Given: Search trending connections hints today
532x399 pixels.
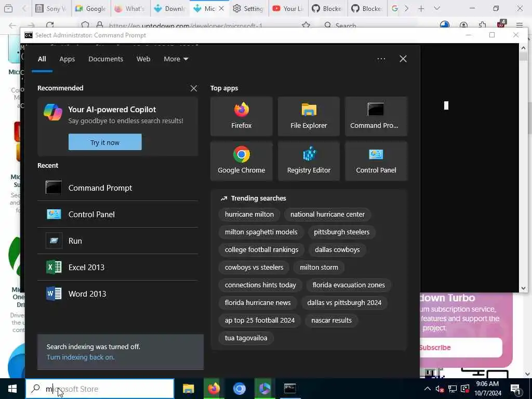Looking at the screenshot, I should point(260,285).
